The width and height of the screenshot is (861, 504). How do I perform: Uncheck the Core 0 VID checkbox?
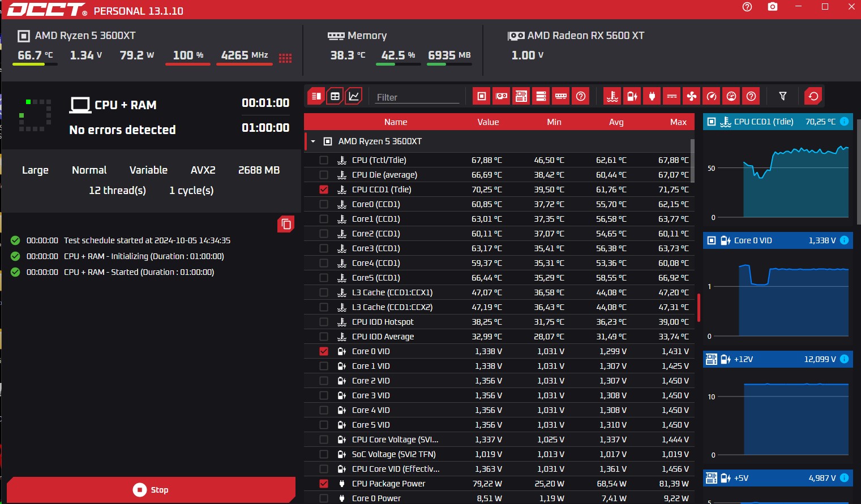coord(324,351)
